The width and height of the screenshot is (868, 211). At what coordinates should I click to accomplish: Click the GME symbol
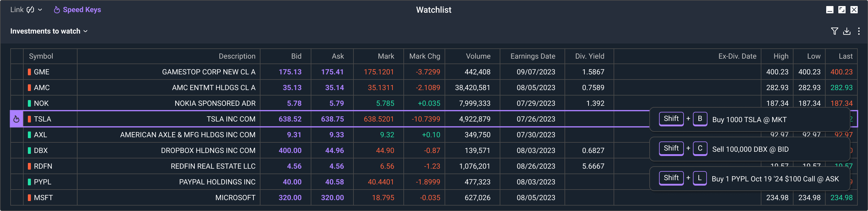point(41,72)
